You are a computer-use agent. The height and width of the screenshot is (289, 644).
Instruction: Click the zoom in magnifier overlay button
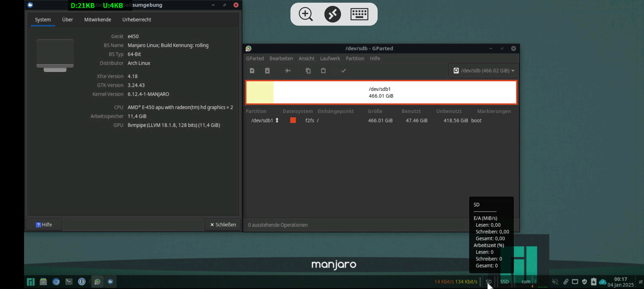coord(306,14)
